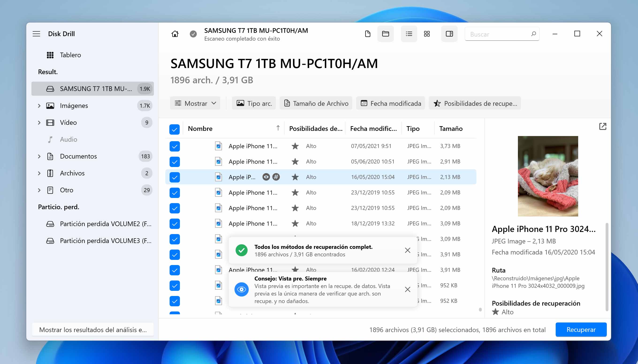
Task: Uncheck the 16/05/2020 15:04 file checkbox
Action: coord(175,177)
